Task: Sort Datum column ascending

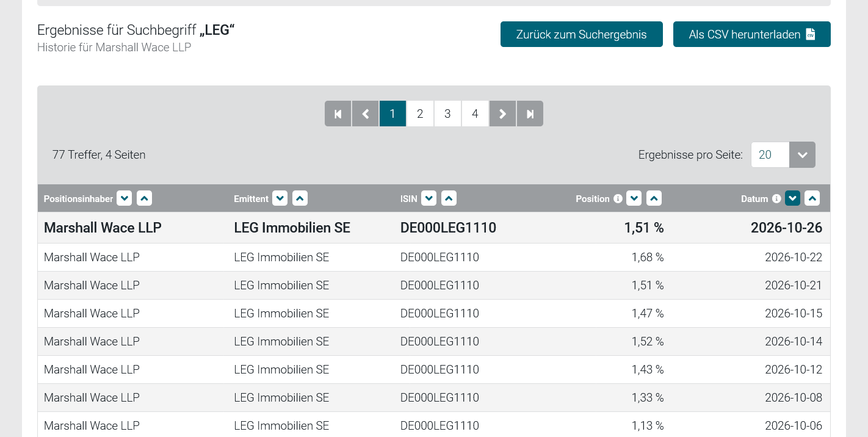Action: 812,198
